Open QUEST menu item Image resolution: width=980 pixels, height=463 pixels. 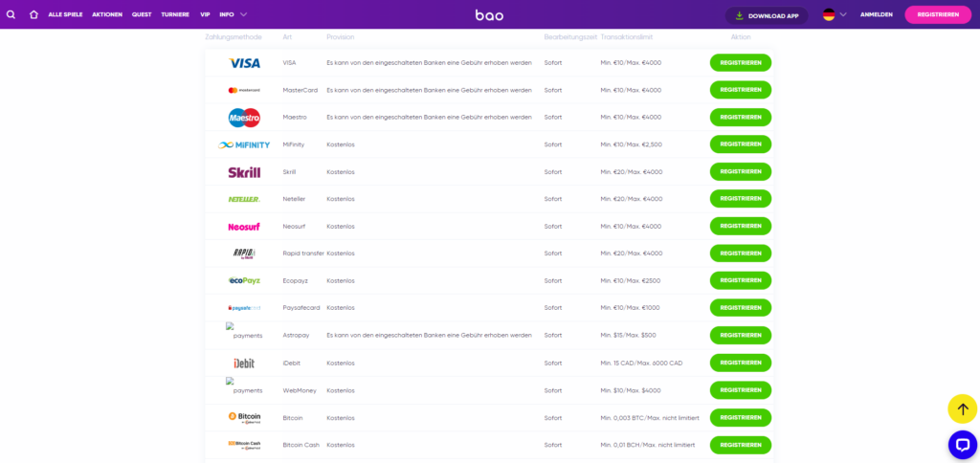point(142,14)
